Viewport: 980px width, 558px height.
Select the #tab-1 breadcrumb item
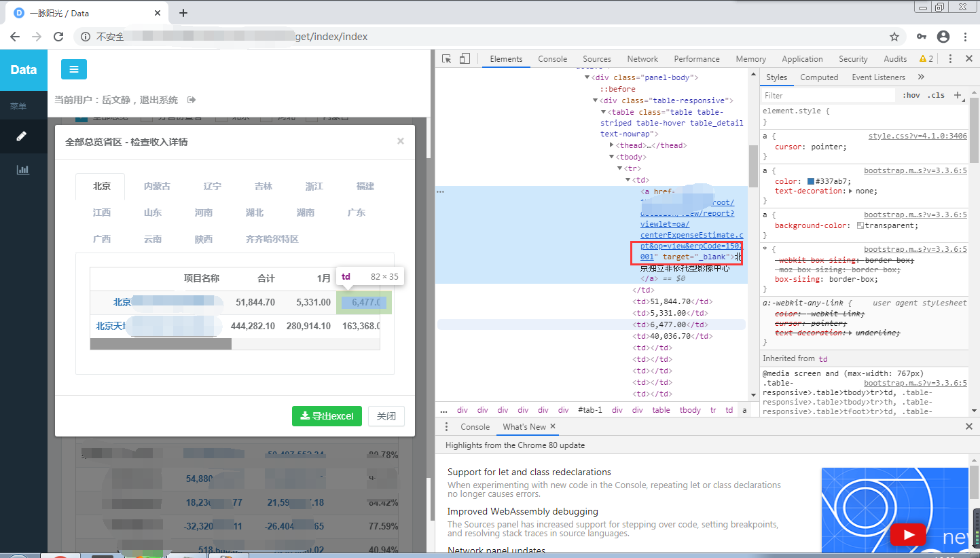589,410
